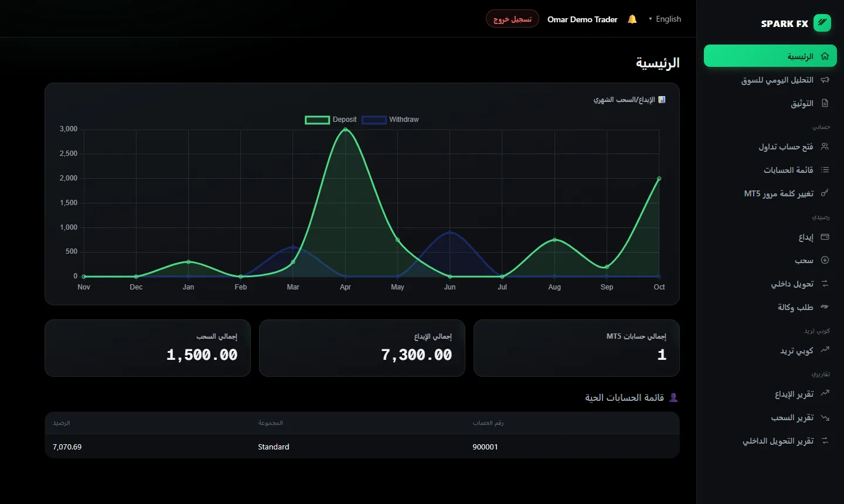Screen dimensions: 844x504
Task: Click account number 900001 in table
Action: 485,447
